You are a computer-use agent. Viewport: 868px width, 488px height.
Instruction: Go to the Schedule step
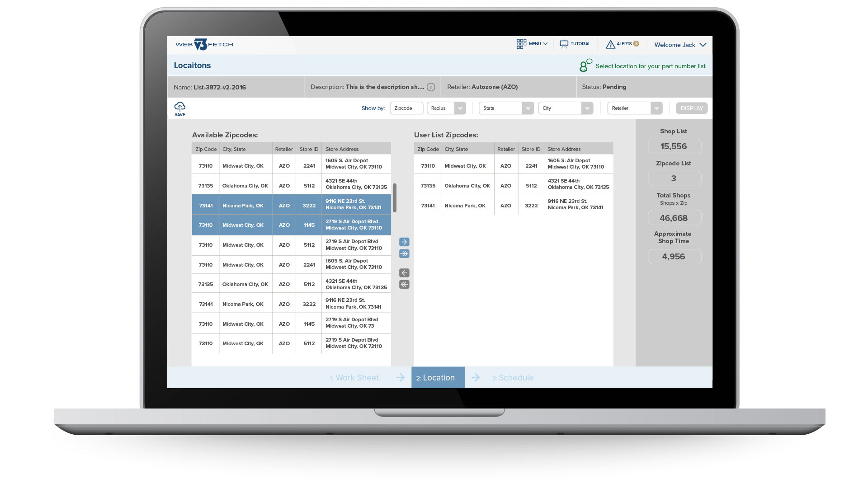(513, 378)
